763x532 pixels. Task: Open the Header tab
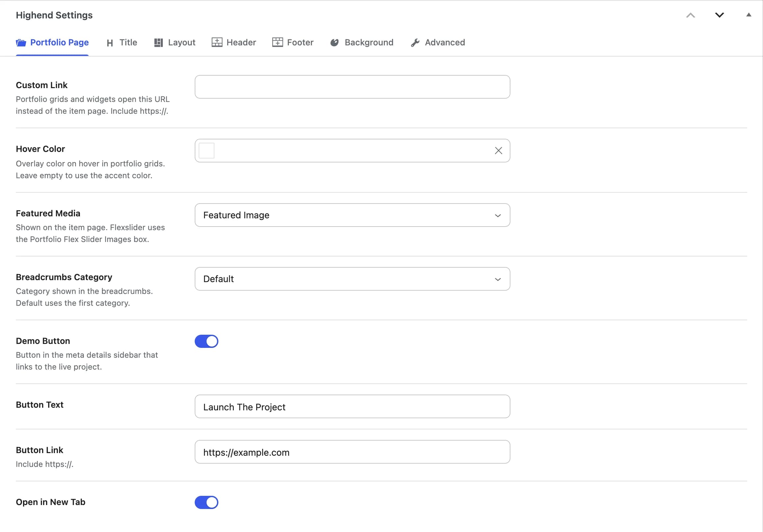[x=234, y=42]
